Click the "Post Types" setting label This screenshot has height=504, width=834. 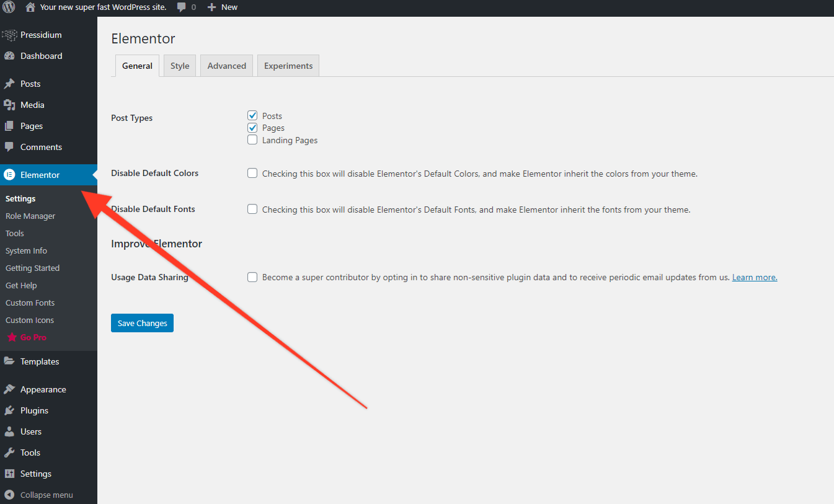coord(131,118)
